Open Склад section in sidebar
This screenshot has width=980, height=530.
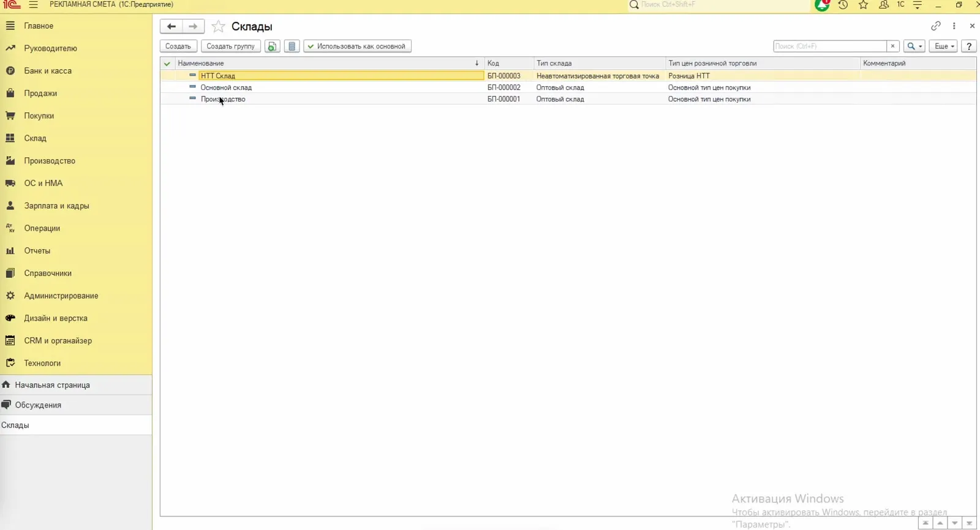35,138
